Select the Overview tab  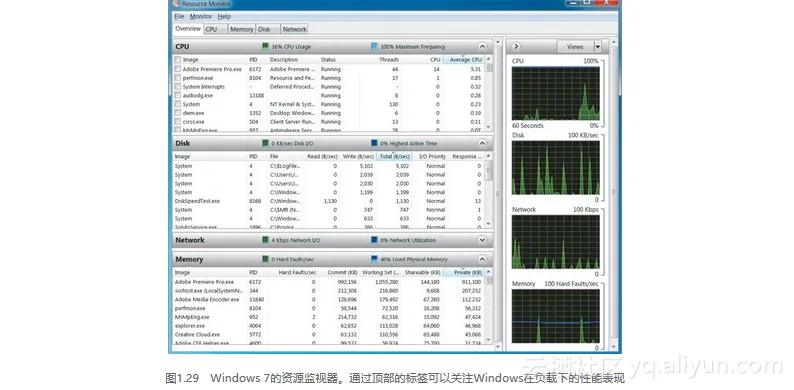[188, 29]
